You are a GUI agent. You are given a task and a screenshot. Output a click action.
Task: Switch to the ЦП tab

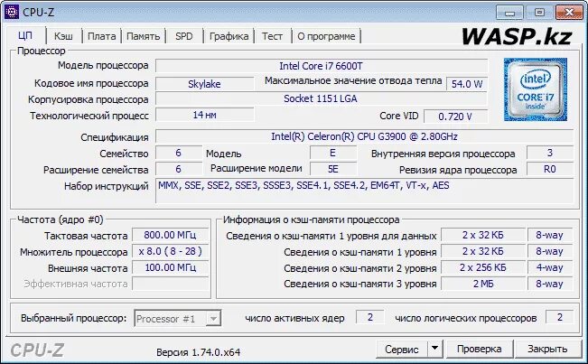point(25,36)
